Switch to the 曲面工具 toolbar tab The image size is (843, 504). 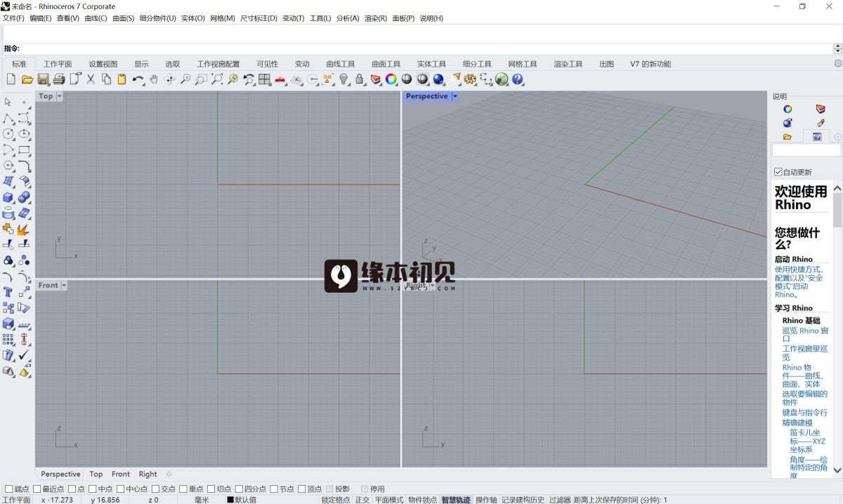386,64
